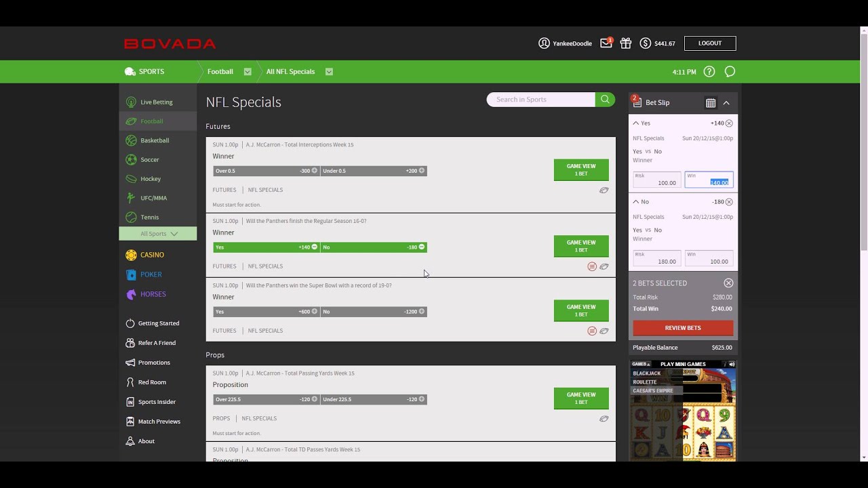
Task: Click the dollar balance icon
Action: tap(646, 43)
